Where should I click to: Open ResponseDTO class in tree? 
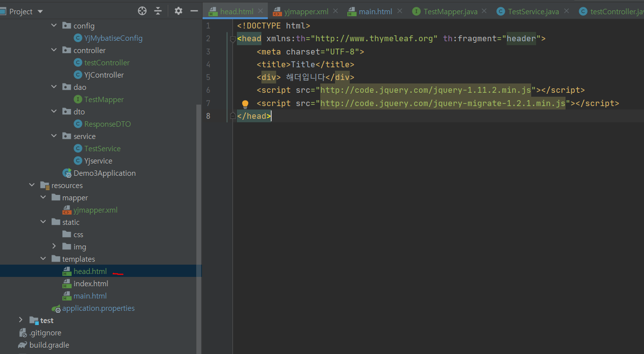[107, 124]
